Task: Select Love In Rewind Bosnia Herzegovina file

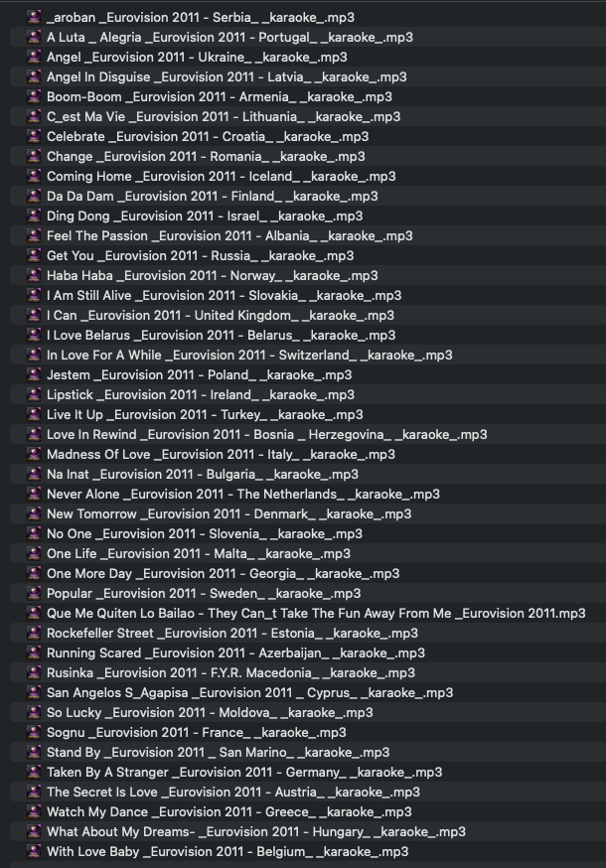Action: (266, 435)
